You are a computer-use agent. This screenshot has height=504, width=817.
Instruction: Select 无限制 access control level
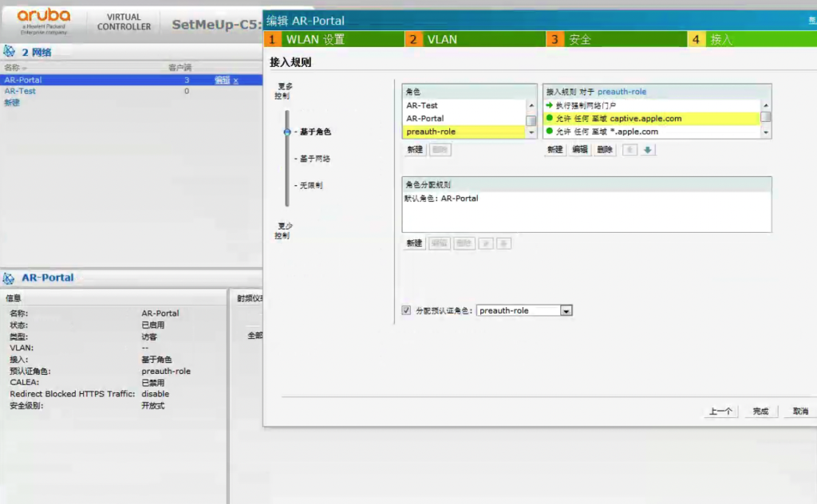[311, 185]
